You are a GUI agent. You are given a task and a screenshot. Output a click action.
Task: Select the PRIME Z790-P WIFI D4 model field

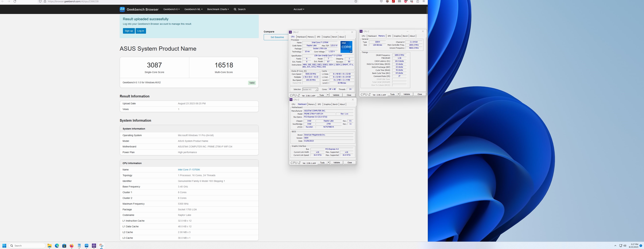tap(319, 114)
